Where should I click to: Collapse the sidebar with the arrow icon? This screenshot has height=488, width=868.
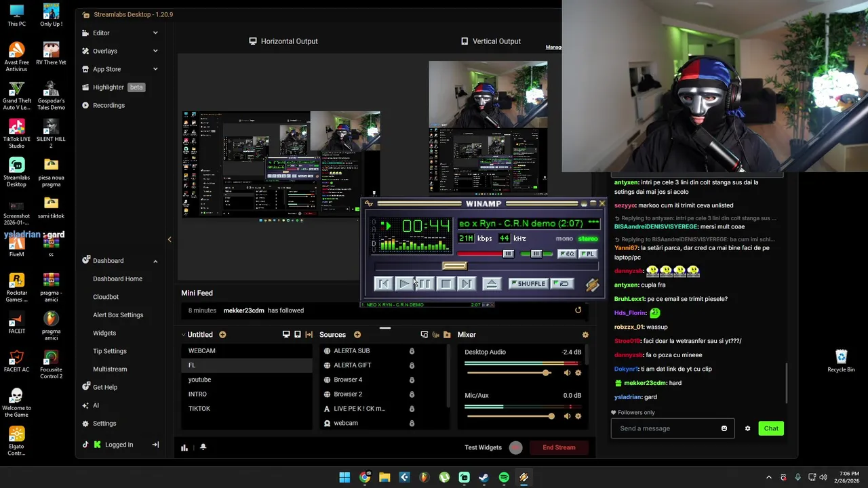click(155, 445)
